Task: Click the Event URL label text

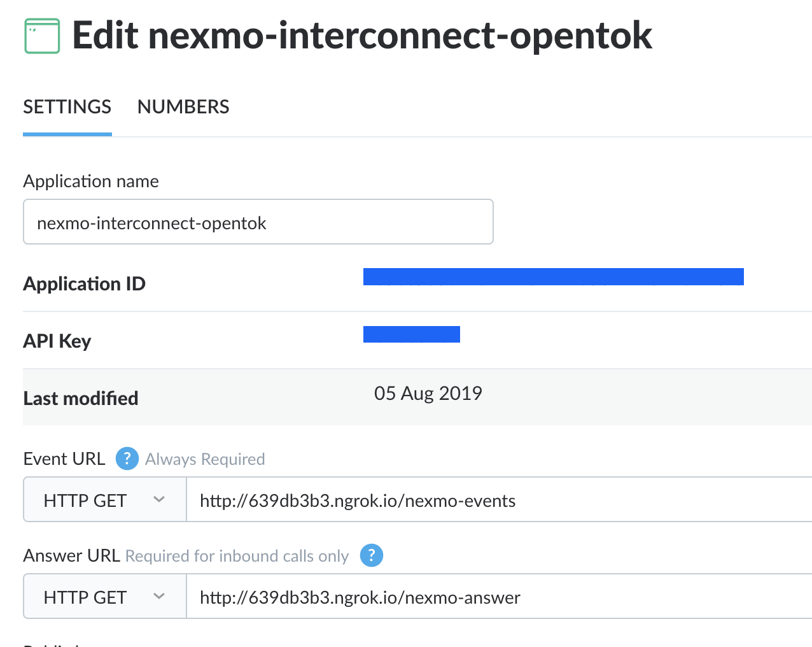Action: point(64,459)
